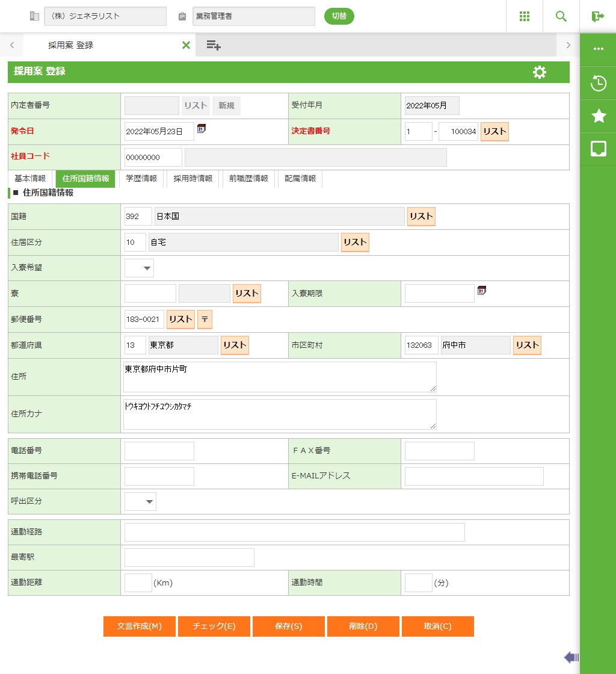616x674 pixels.
Task: Click the 切替 button
Action: [339, 16]
